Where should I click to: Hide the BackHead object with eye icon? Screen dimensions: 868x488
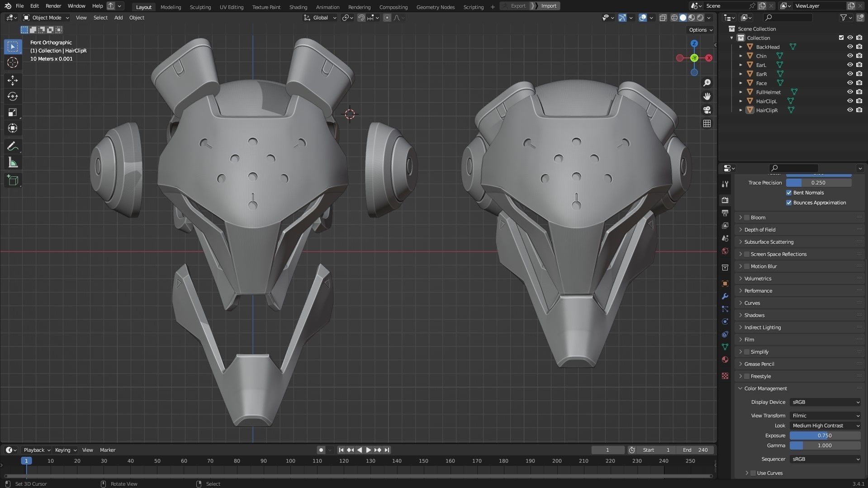coord(850,47)
